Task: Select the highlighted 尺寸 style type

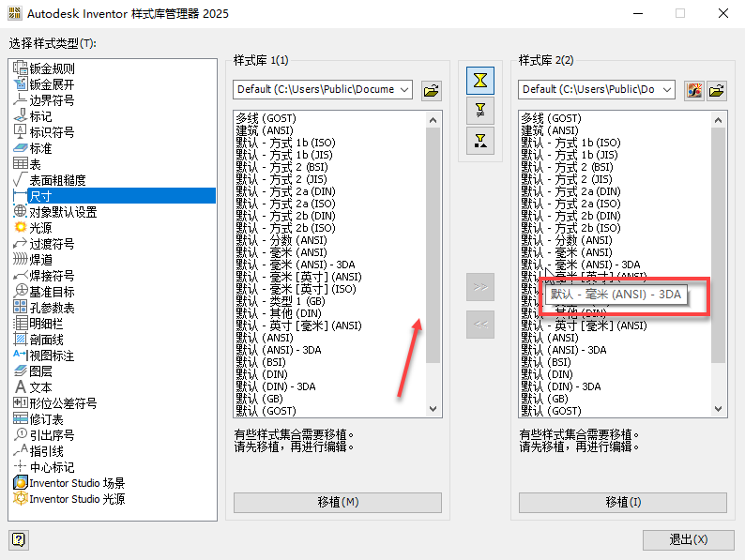Action: click(x=114, y=196)
